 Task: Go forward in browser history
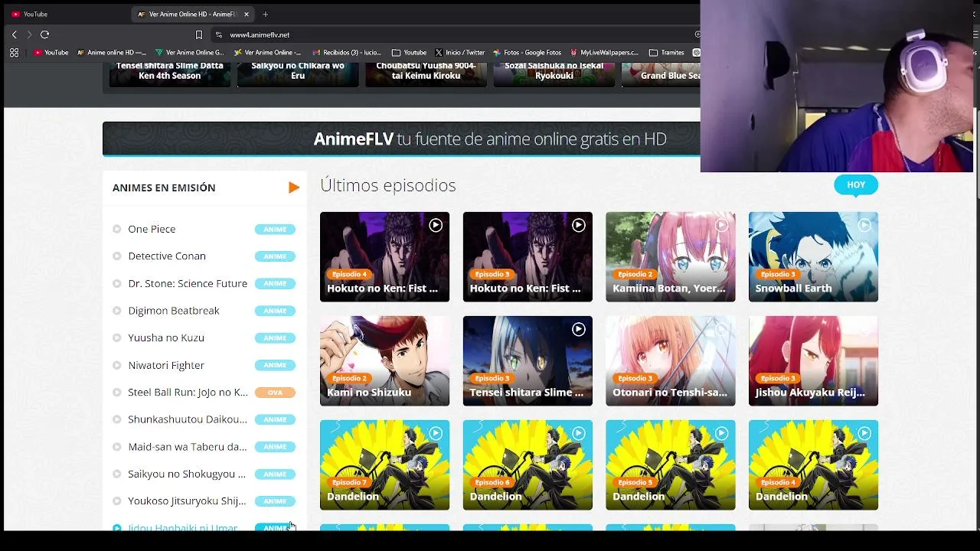click(x=29, y=34)
